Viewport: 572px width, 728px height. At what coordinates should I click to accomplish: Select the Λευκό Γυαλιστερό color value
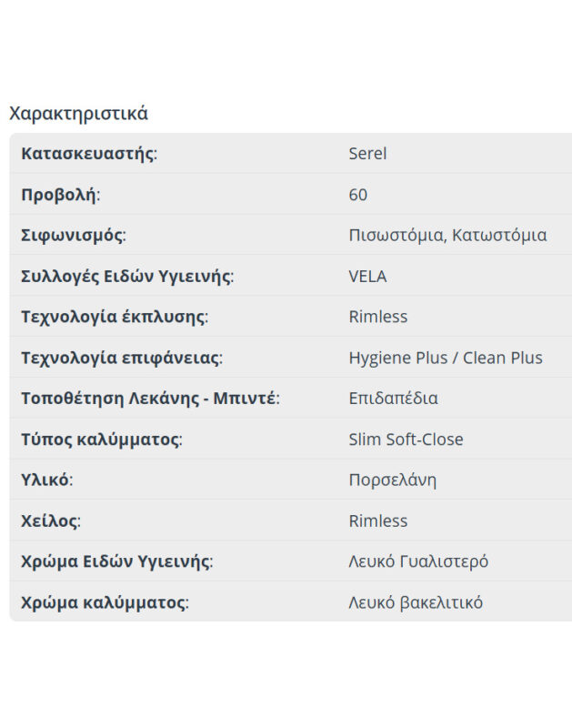click(x=418, y=561)
